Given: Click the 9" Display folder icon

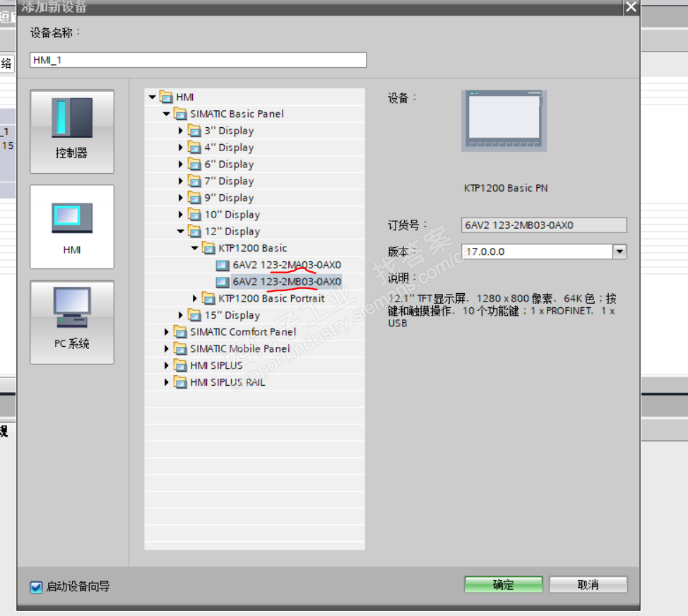Looking at the screenshot, I should click(x=194, y=197).
